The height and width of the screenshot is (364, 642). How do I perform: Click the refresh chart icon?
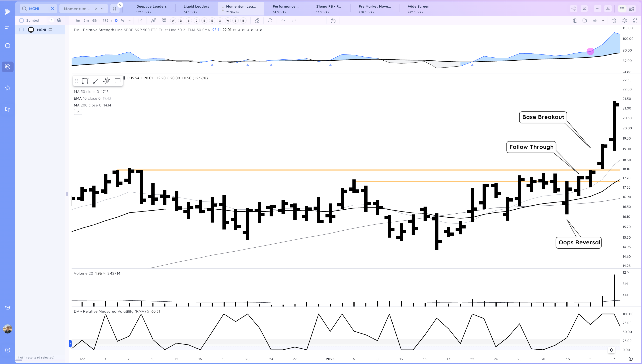point(270,21)
